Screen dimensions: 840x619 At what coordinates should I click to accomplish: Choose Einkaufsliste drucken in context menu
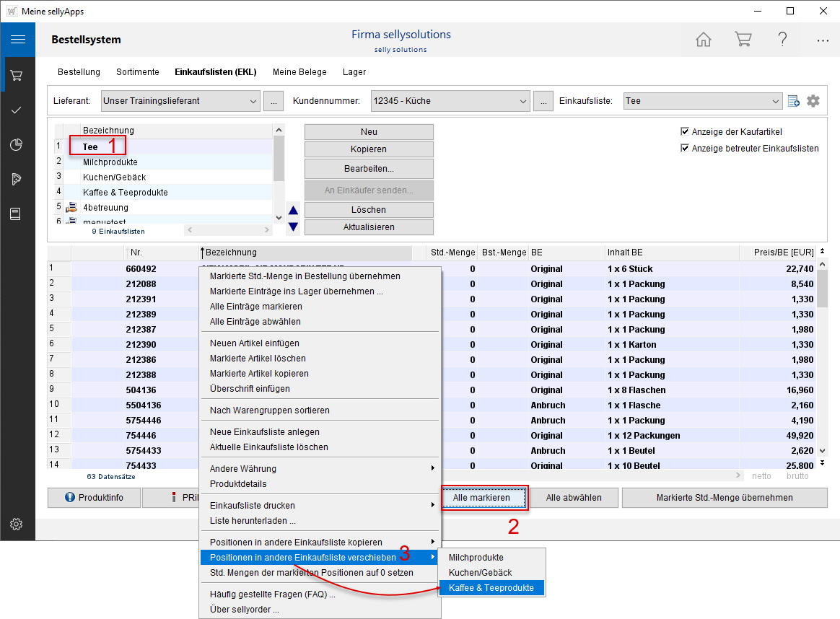253,506
